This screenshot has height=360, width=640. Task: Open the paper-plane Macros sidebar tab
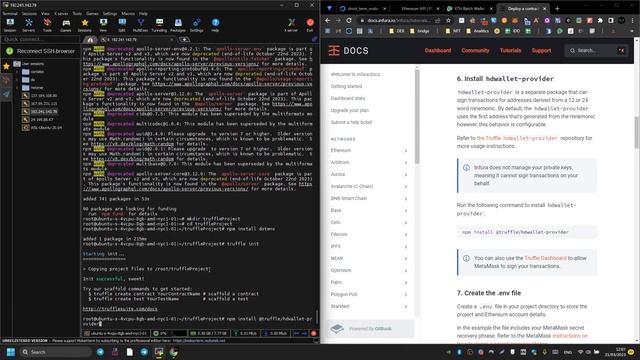click(x=6, y=94)
